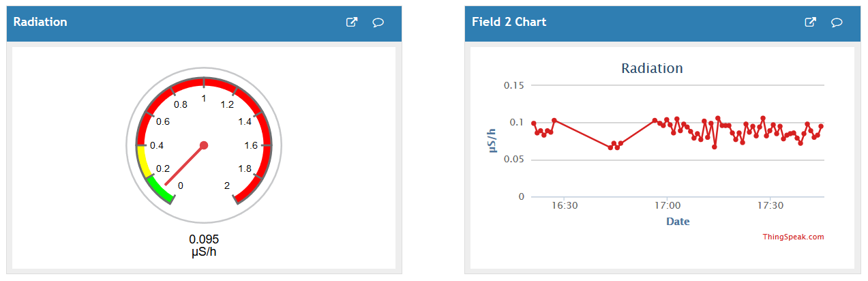Click the gauge tick label 2

(227, 186)
